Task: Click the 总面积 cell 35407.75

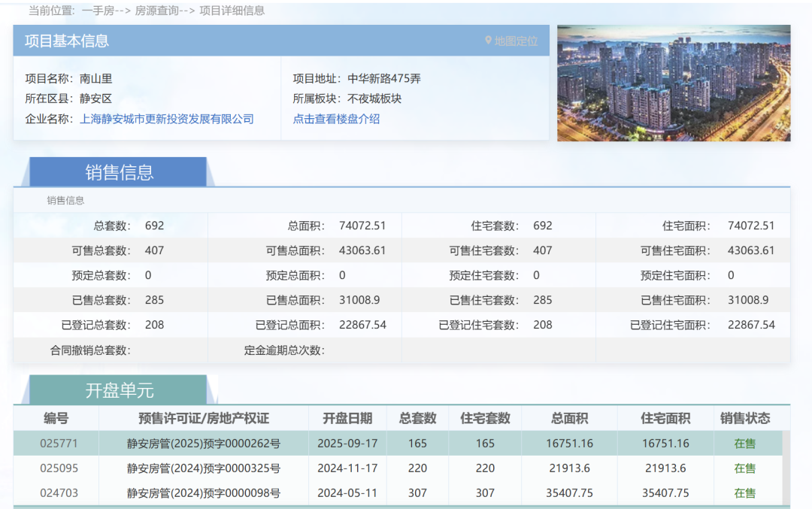Action: 569,493
